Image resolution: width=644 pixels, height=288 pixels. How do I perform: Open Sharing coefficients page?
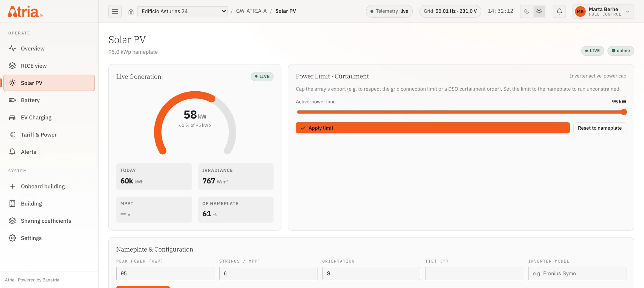click(49, 221)
